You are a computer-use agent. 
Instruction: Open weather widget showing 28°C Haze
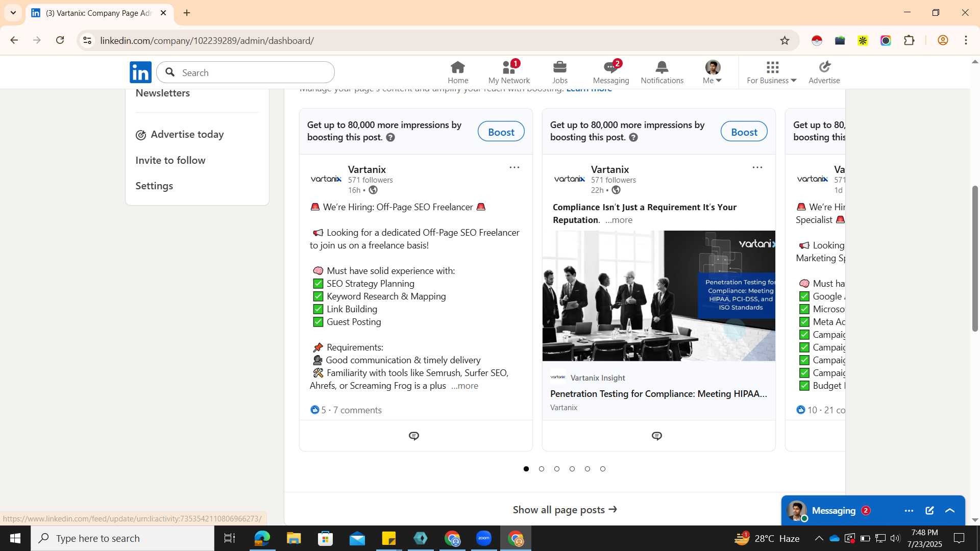click(767, 538)
